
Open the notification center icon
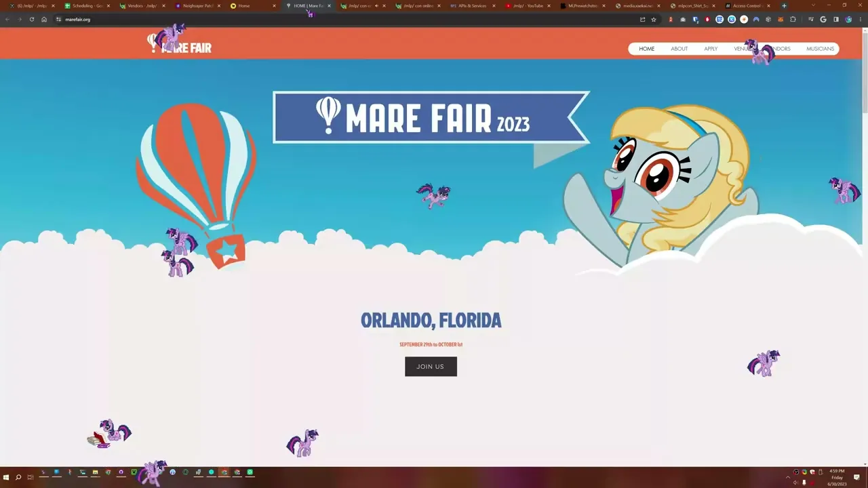(857, 477)
